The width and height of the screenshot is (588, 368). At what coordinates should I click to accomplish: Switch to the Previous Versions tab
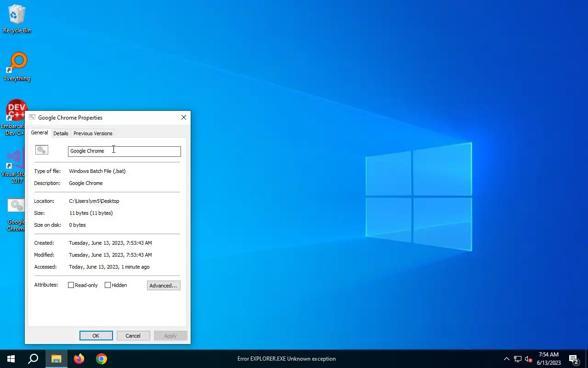(93, 133)
